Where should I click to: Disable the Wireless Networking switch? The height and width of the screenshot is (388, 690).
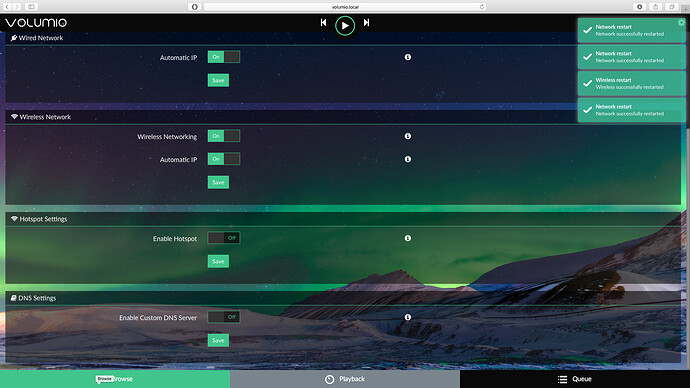[224, 136]
